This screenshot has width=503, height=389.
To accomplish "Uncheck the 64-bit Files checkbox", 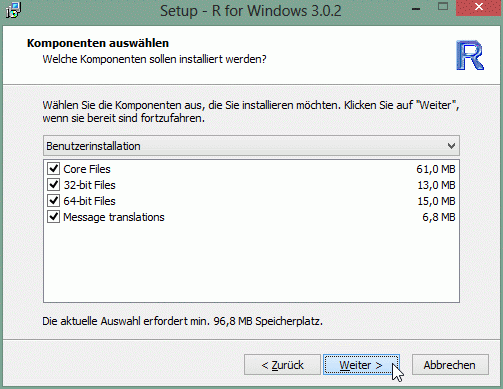I will (53, 201).
